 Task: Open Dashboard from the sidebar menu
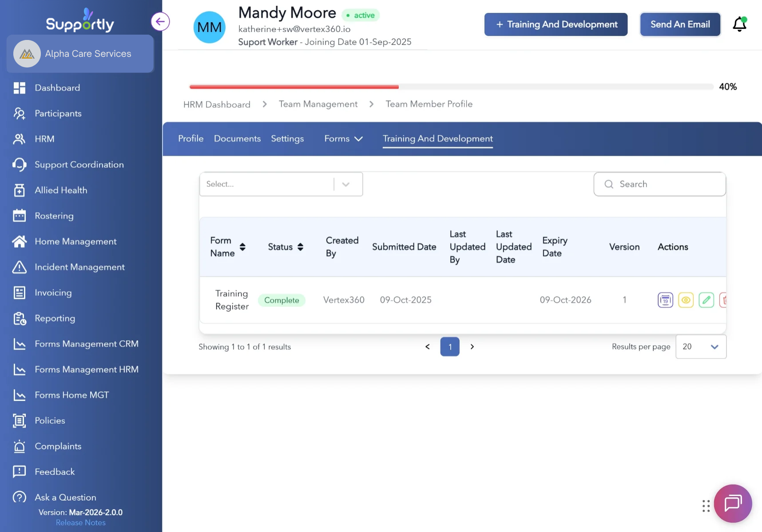pos(58,88)
